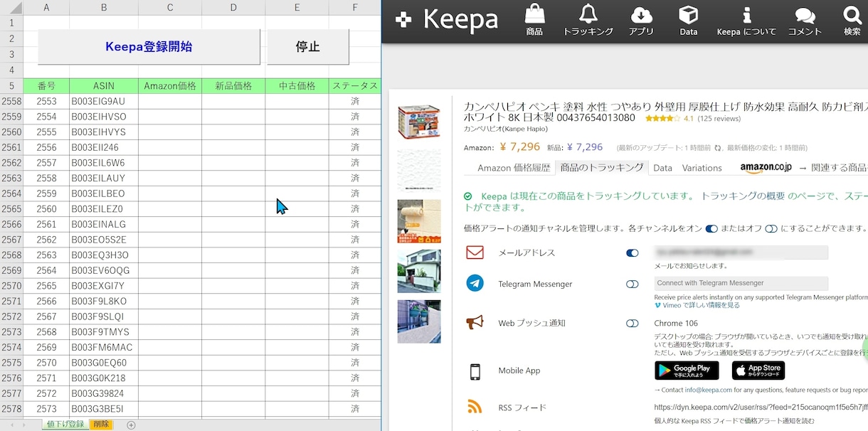Select 削除 sheet tab
Image resolution: width=868 pixels, height=431 pixels.
[x=101, y=424]
